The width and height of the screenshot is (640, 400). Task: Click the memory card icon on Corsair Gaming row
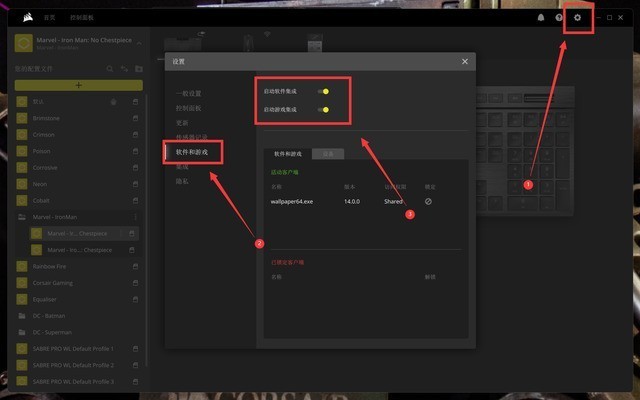click(x=136, y=283)
